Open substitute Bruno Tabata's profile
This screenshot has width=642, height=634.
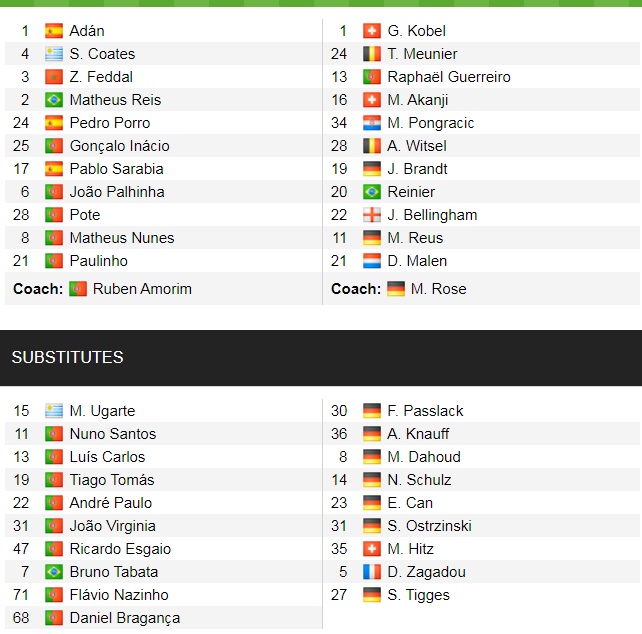tap(113, 572)
